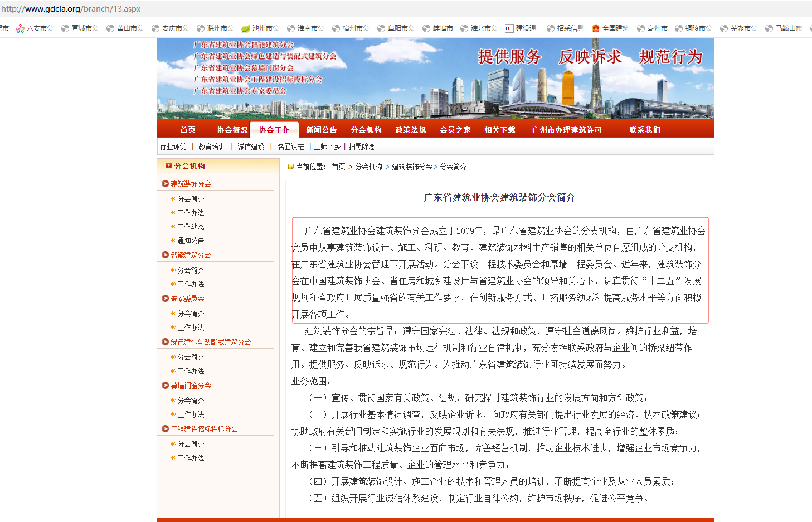The height and width of the screenshot is (522, 812).
Task: Click the 六安市 bookmark favicon
Action: tap(20, 28)
